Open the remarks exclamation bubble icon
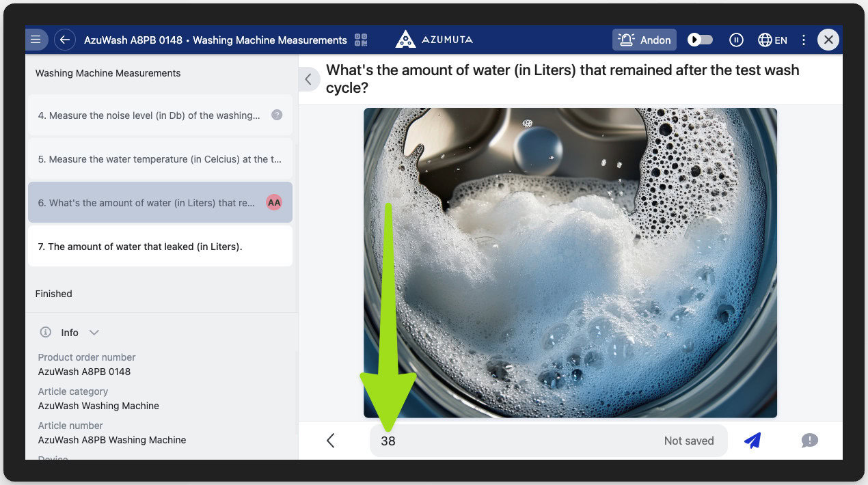This screenshot has width=868, height=485. coord(810,441)
